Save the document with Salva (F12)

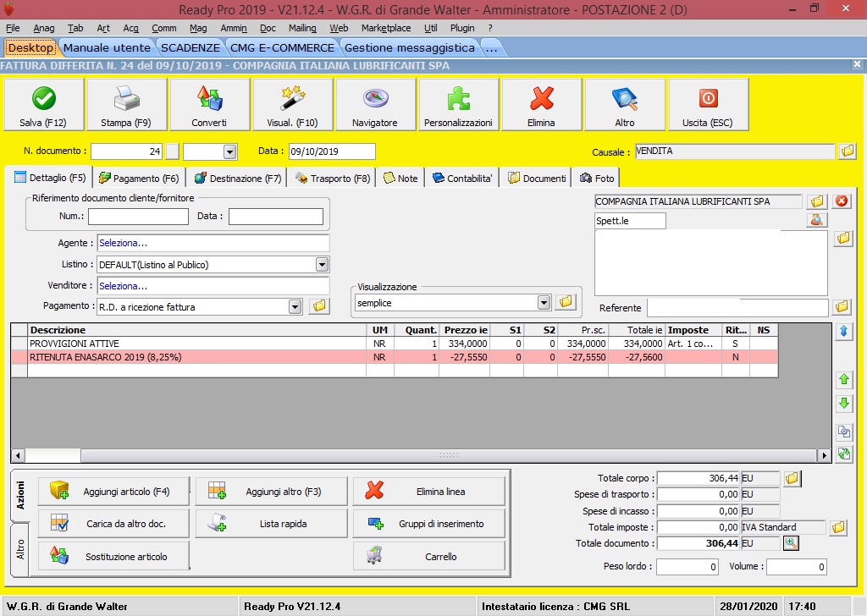(x=44, y=104)
